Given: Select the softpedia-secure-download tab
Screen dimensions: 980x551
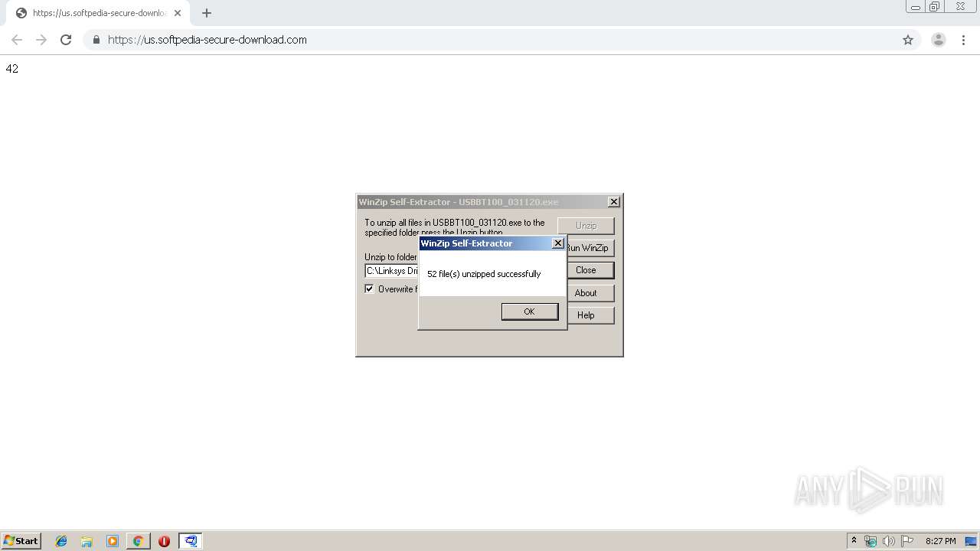Looking at the screenshot, I should (98, 13).
